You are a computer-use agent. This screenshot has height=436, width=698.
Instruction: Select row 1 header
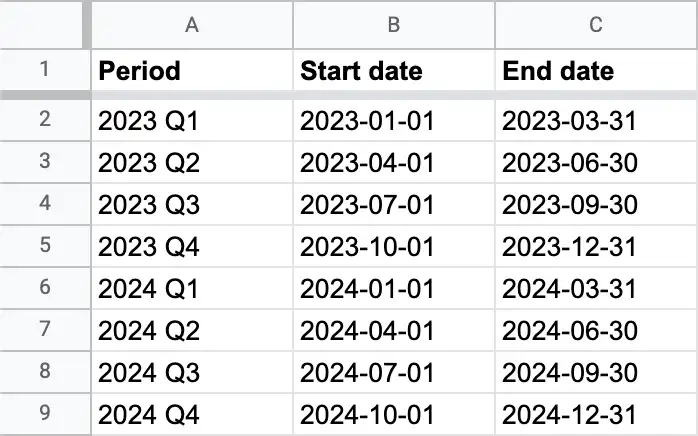coord(44,71)
